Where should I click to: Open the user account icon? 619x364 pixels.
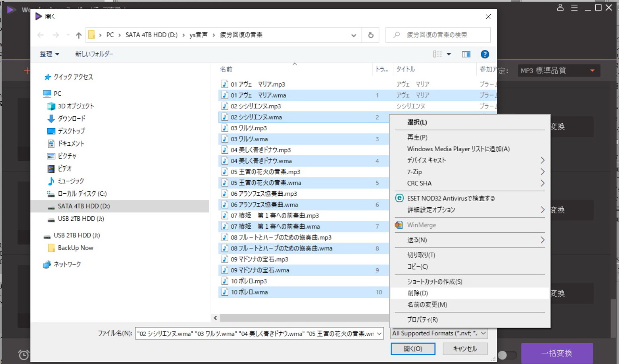pos(560,7)
